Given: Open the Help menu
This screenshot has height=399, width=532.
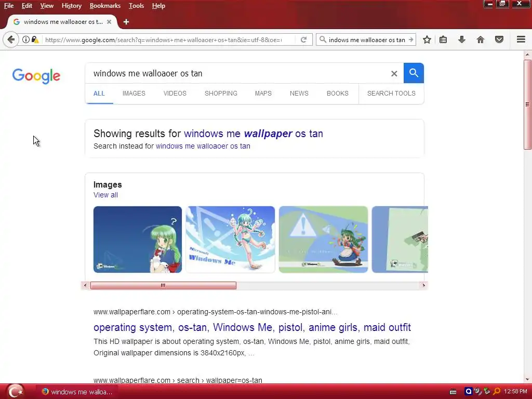Looking at the screenshot, I should (x=158, y=6).
